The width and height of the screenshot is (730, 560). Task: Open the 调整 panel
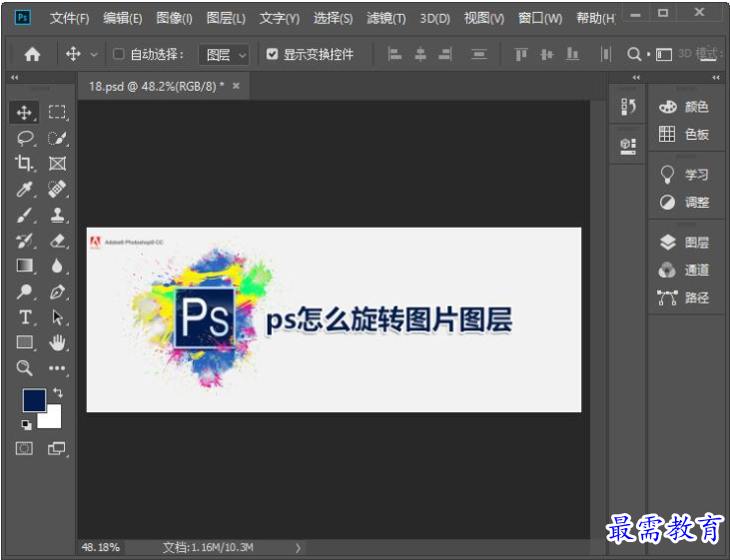[684, 202]
